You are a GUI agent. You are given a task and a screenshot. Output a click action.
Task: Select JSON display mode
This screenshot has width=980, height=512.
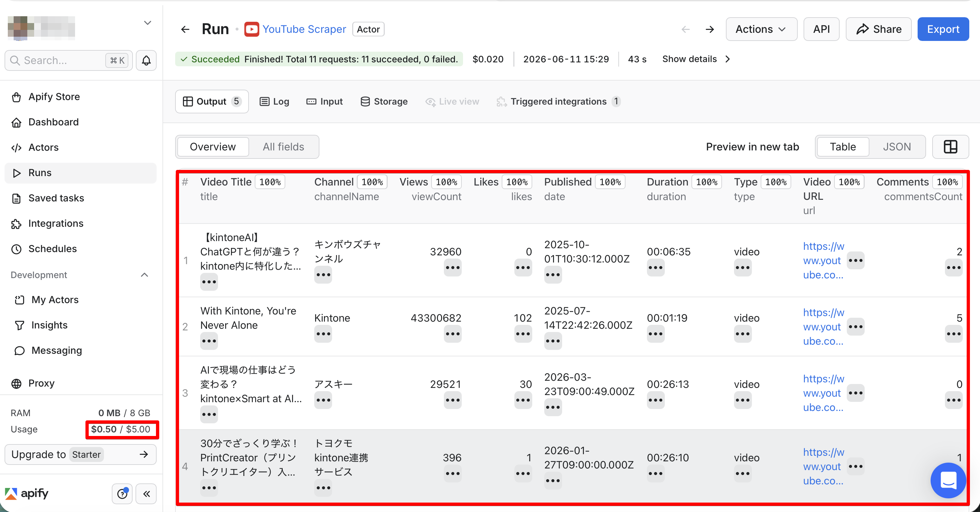(x=897, y=147)
